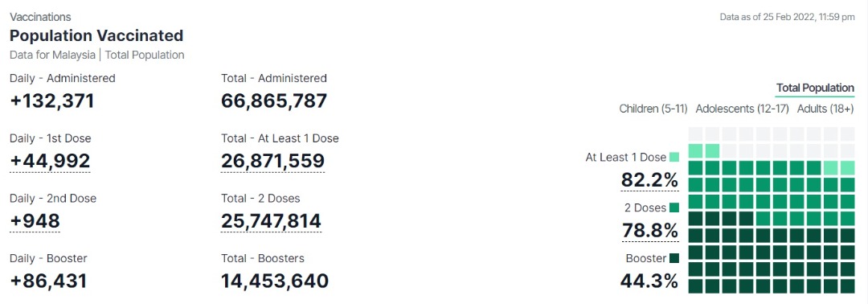Select the Total Population tab
Screen dimensions: 868x304
(x=815, y=88)
